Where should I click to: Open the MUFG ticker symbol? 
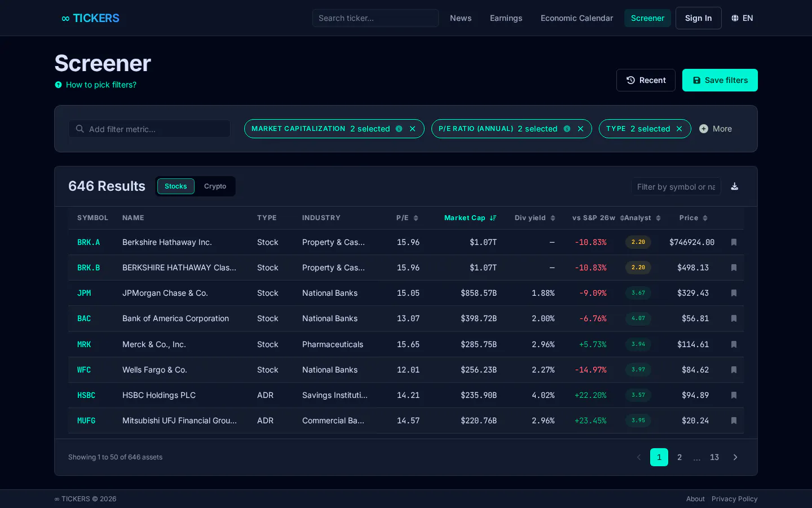pos(86,421)
